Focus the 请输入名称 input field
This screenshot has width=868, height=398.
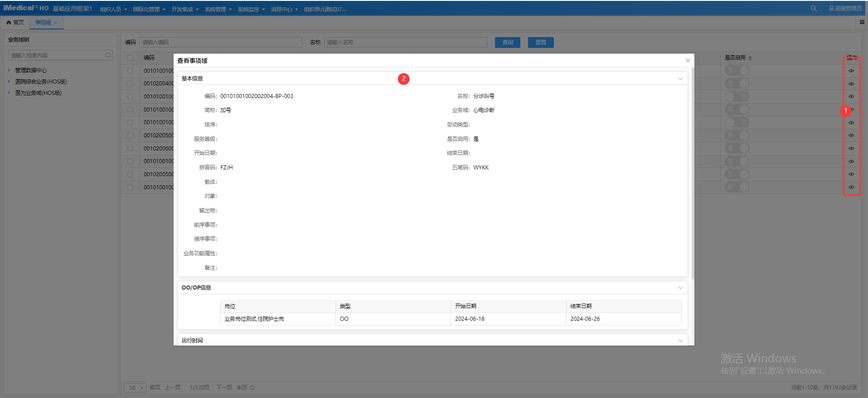(x=406, y=42)
